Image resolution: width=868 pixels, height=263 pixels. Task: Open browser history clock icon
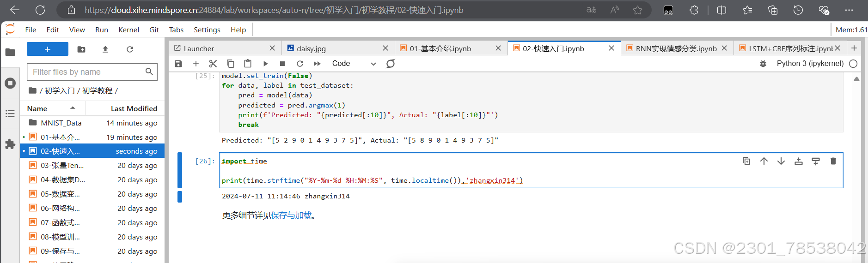pos(798,10)
